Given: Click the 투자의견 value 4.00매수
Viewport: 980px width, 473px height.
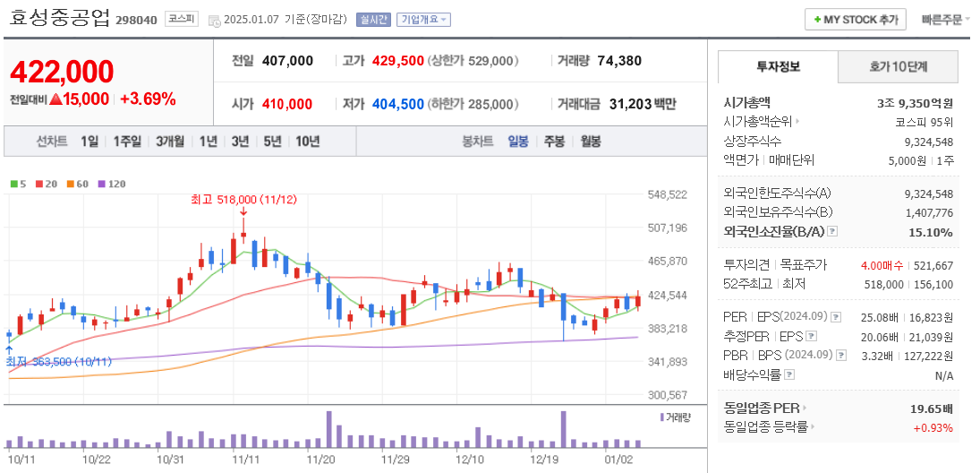Looking at the screenshot, I should click(882, 265).
